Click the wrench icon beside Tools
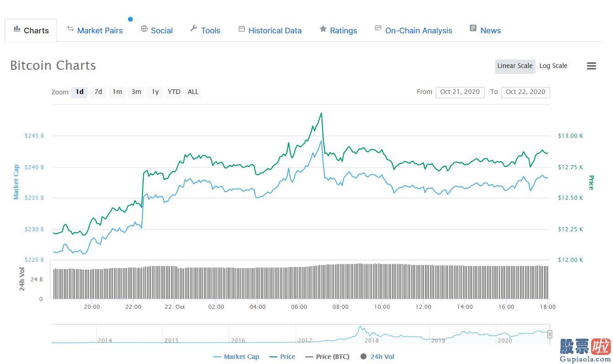The width and height of the screenshot is (613, 364). coord(193,29)
